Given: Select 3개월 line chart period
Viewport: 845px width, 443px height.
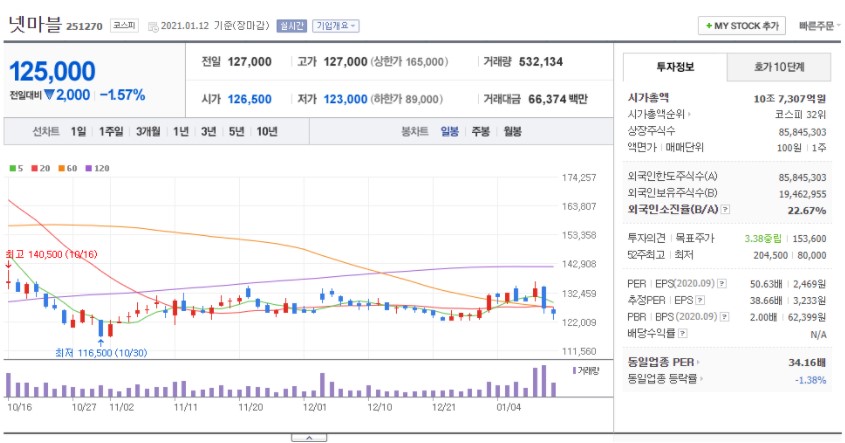Looking at the screenshot, I should (148, 131).
